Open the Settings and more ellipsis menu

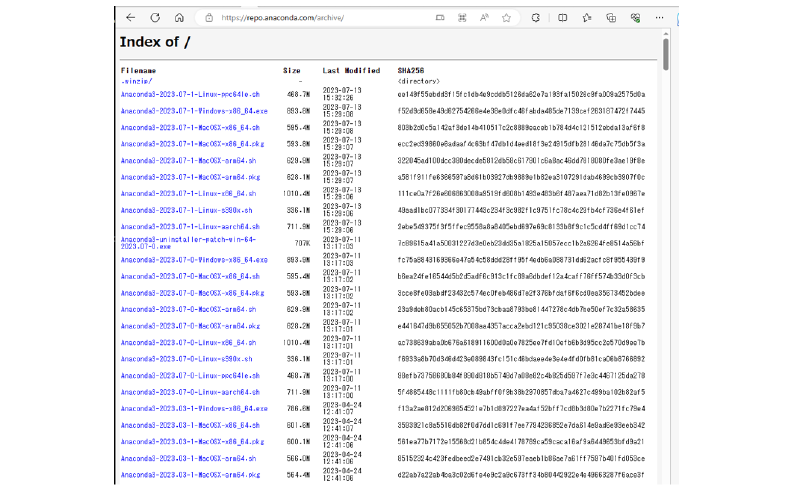(x=660, y=17)
